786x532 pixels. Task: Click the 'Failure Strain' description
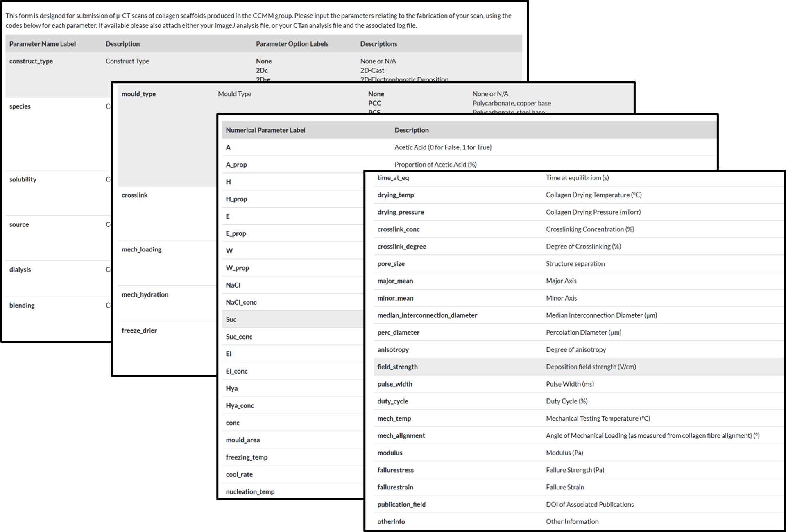pyautogui.click(x=565, y=487)
